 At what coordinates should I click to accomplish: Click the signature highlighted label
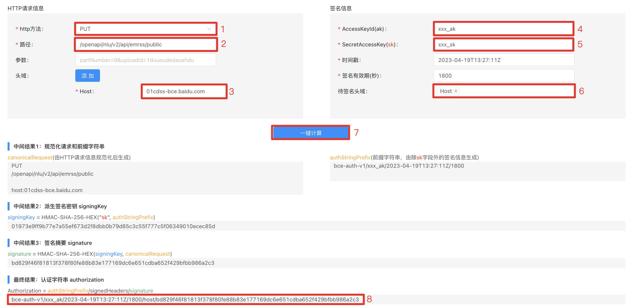coord(19,254)
